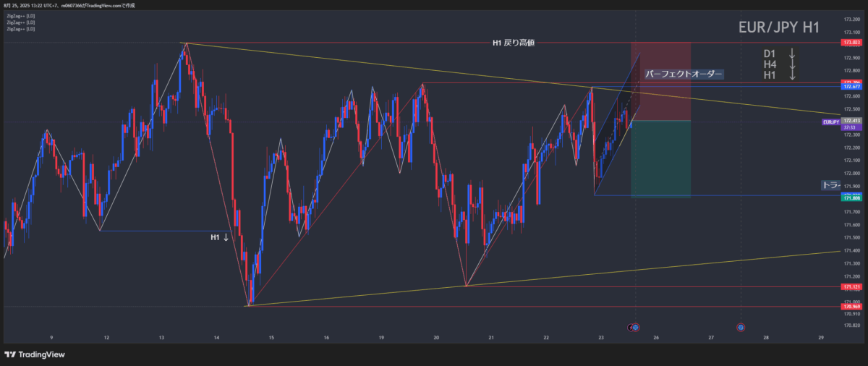868x366 pixels.
Task: Select the bottom ZigZag++ [LD] indicator legend
Action: 20,29
